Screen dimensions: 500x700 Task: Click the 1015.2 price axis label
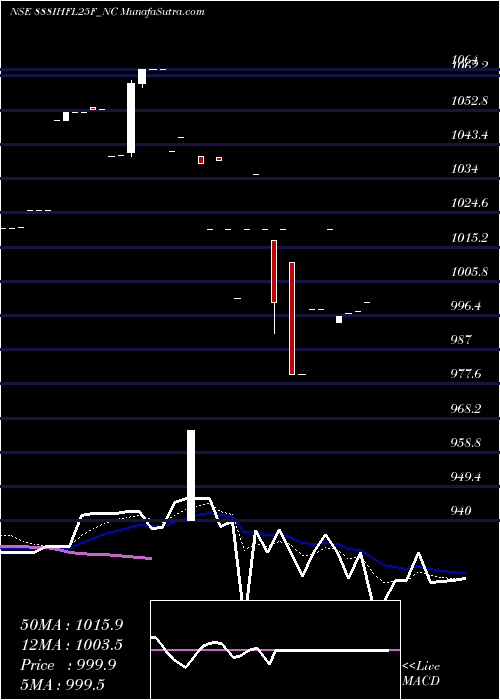469,238
